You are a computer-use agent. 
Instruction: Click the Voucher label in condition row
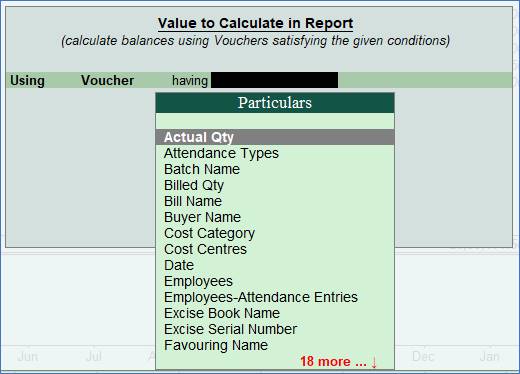point(107,80)
